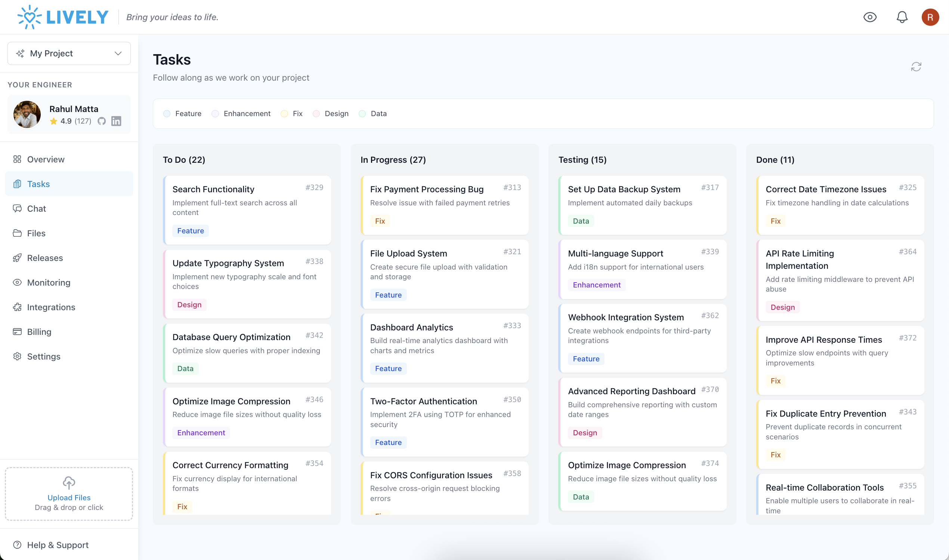The height and width of the screenshot is (560, 949).
Task: Toggle the preview eye icon
Action: pyautogui.click(x=870, y=17)
